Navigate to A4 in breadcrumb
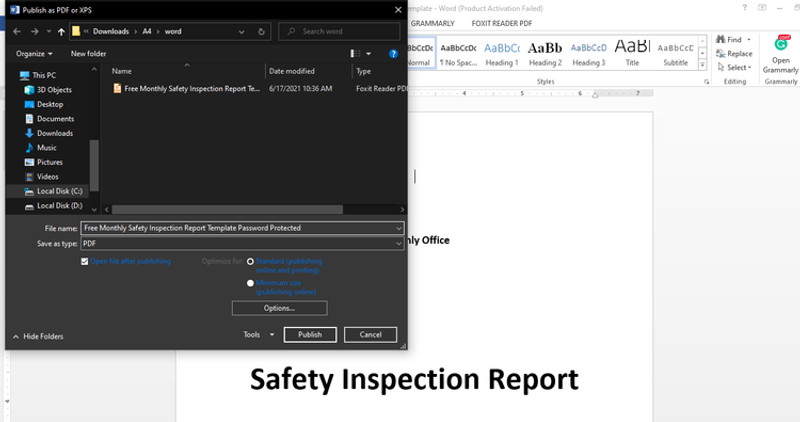Image resolution: width=800 pixels, height=422 pixels. (146, 32)
